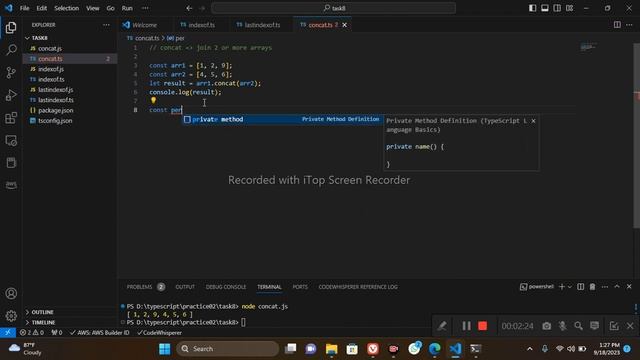
Task: Click the lightbulb code action icon
Action: pyautogui.click(x=153, y=100)
